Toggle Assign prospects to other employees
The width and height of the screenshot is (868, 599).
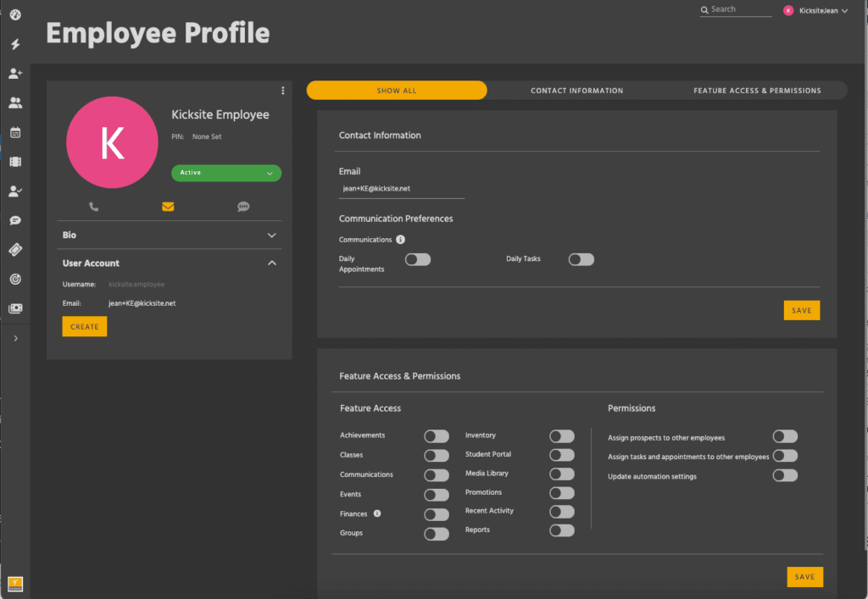click(785, 435)
